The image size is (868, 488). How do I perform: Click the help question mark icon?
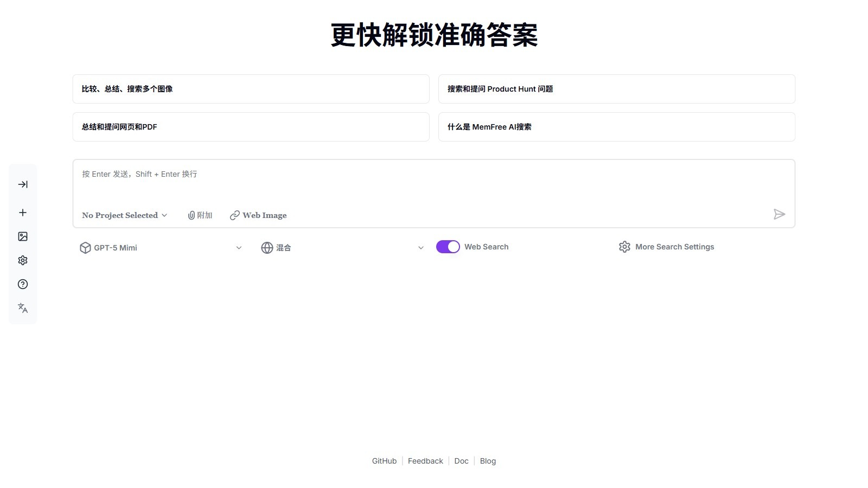(x=22, y=284)
